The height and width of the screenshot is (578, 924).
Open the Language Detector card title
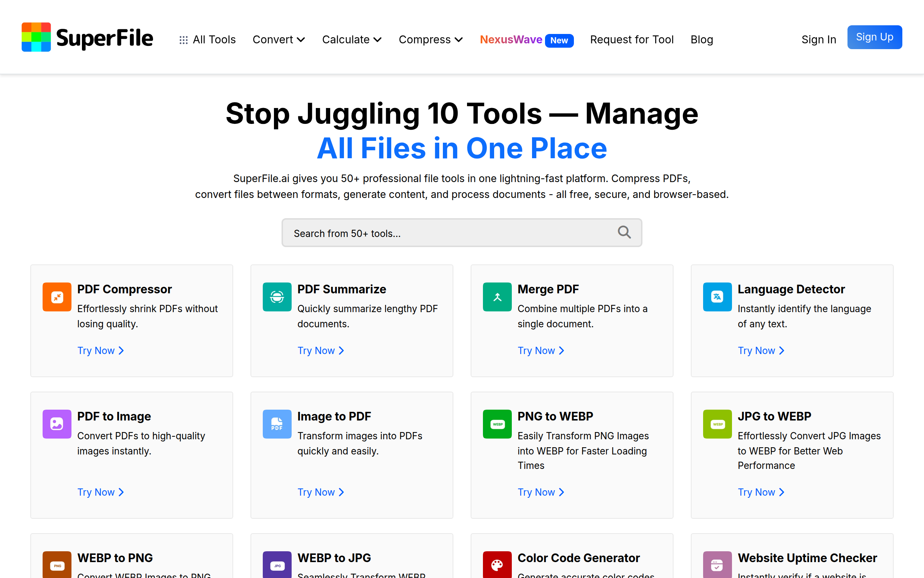[x=791, y=289]
